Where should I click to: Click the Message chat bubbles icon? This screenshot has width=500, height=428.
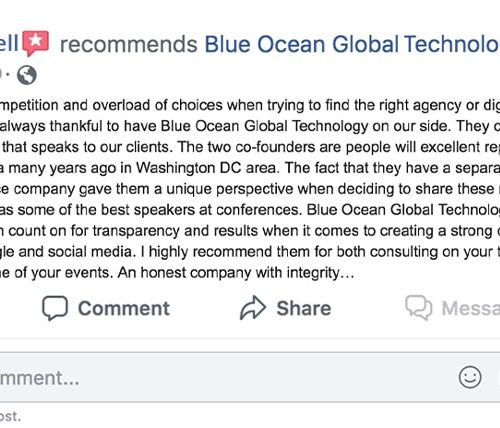tap(419, 308)
